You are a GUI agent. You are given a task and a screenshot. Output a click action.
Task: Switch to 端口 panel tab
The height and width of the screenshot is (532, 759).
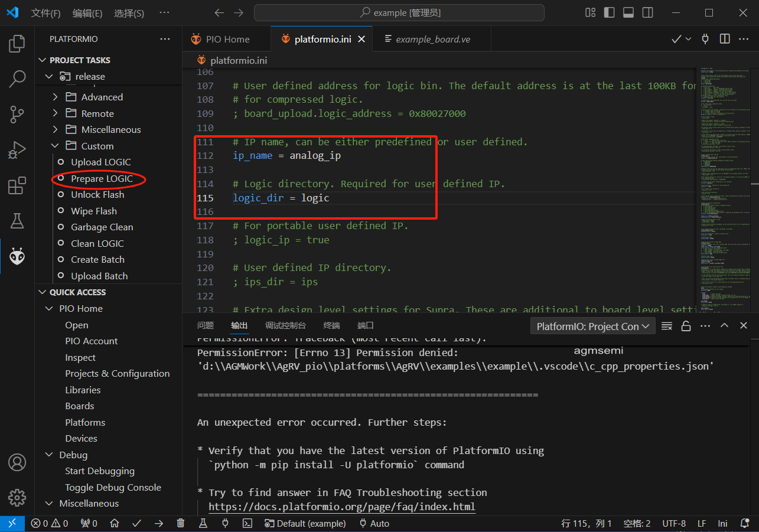(x=366, y=325)
